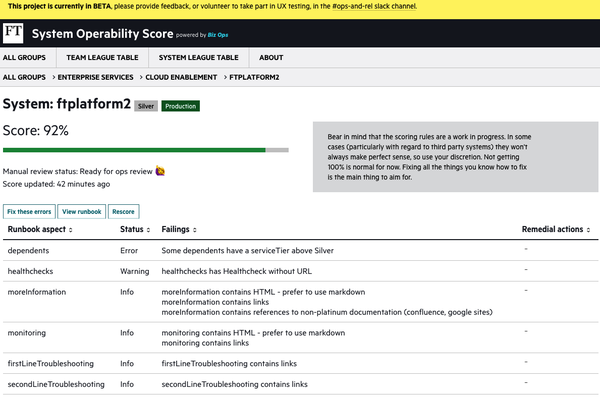Click the Rescore button
Viewport: 600px width, 397px height.
[123, 211]
